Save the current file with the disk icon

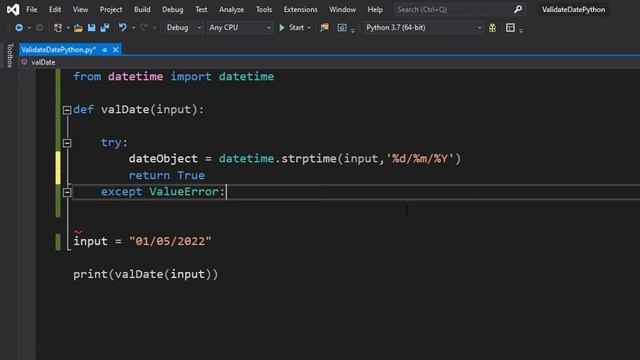tap(91, 28)
